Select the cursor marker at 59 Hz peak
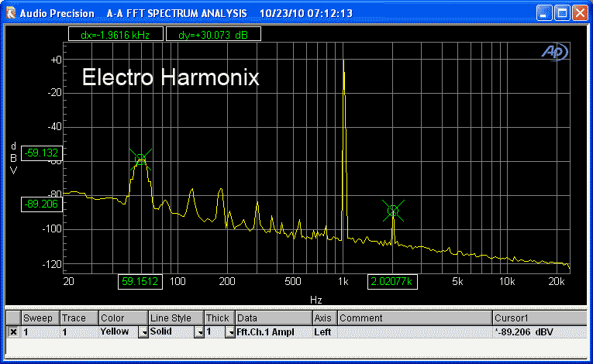593x364 pixels. point(140,159)
